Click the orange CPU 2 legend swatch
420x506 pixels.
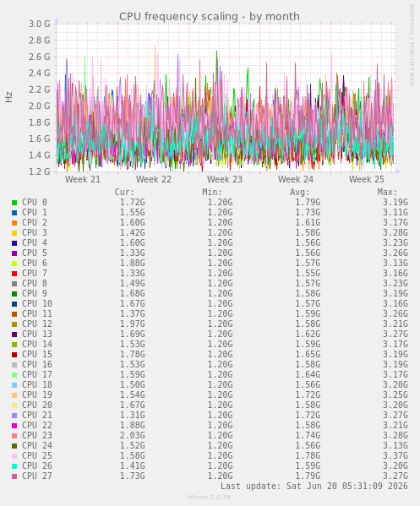click(x=14, y=223)
